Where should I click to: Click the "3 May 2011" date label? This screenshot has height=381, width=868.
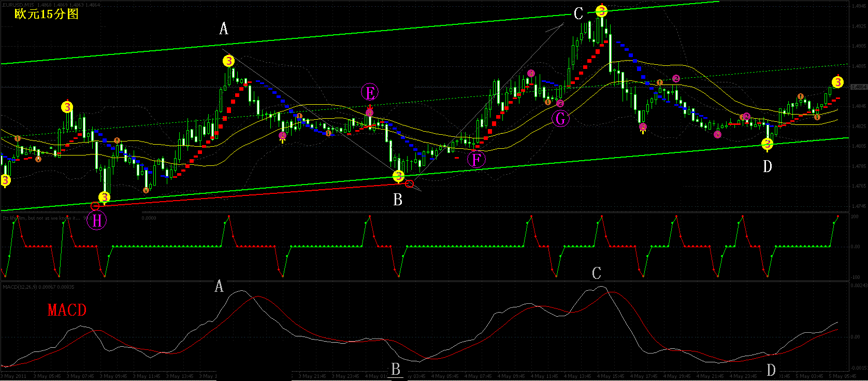point(14,376)
